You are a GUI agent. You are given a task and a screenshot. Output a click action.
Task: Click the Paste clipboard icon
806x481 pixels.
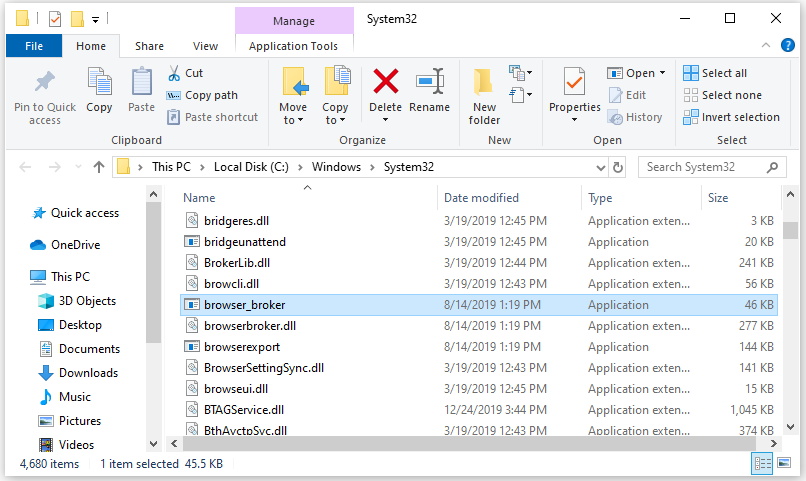pos(141,82)
